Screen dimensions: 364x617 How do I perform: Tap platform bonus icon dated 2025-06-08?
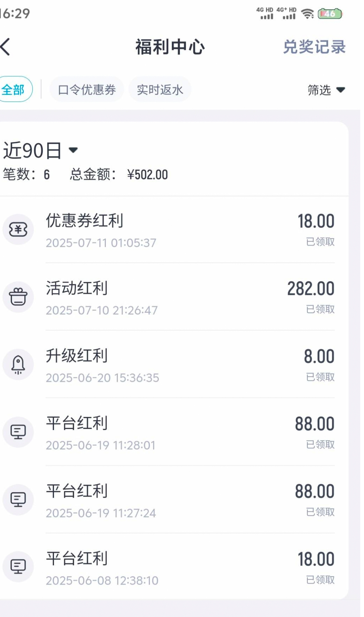tap(18, 567)
